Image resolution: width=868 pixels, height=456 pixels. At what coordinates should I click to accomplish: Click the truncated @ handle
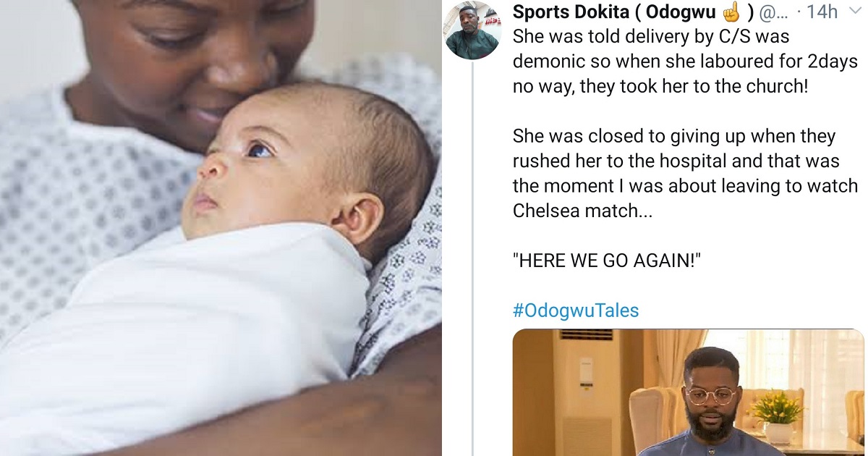(x=770, y=12)
